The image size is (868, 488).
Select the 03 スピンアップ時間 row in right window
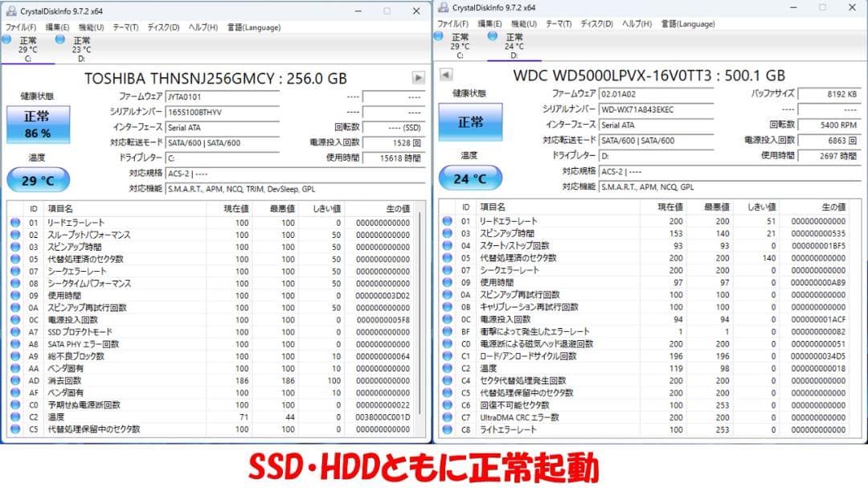(x=645, y=233)
